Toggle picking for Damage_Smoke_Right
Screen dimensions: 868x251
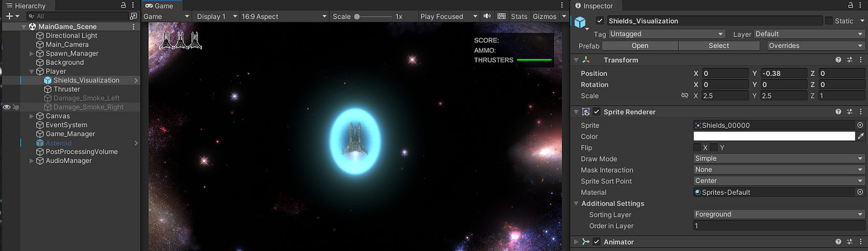15,107
